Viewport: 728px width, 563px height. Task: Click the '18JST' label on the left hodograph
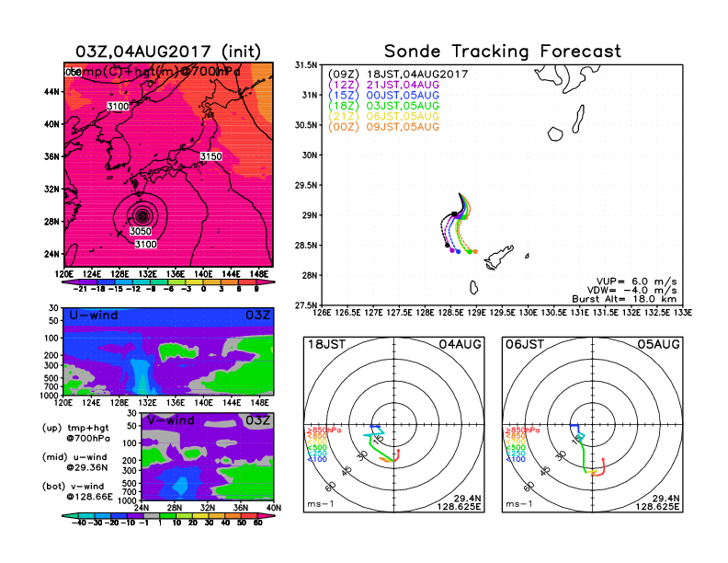(x=327, y=345)
